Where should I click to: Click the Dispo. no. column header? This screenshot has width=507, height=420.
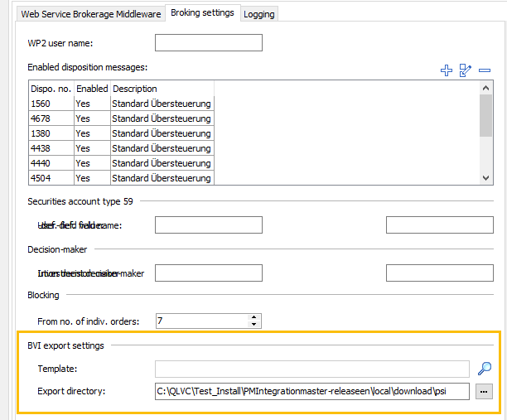point(50,89)
